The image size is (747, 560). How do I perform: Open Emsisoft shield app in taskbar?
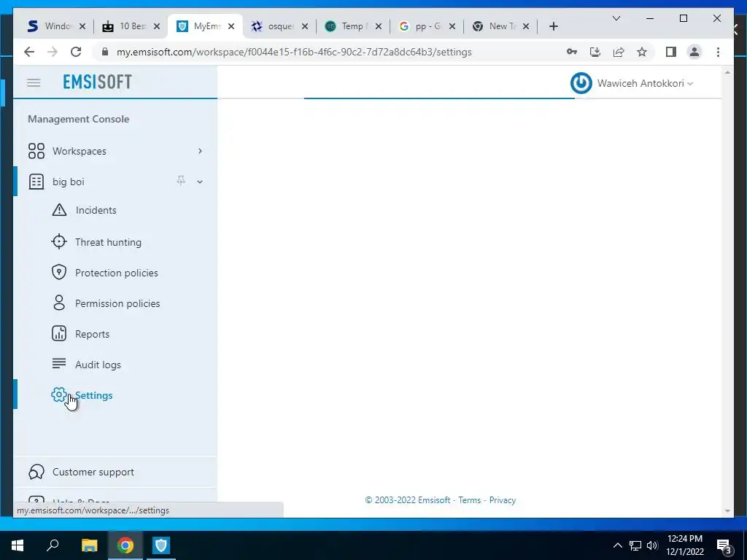coord(161,545)
